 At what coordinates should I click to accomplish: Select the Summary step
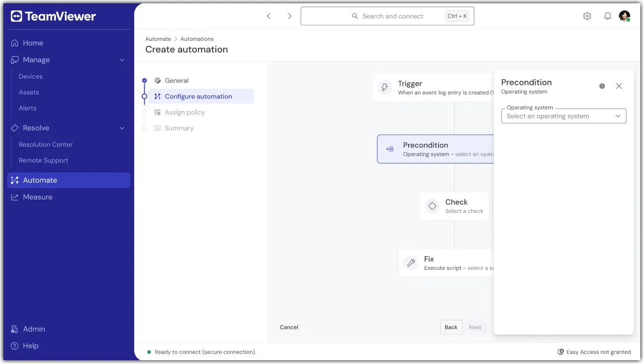point(174,128)
